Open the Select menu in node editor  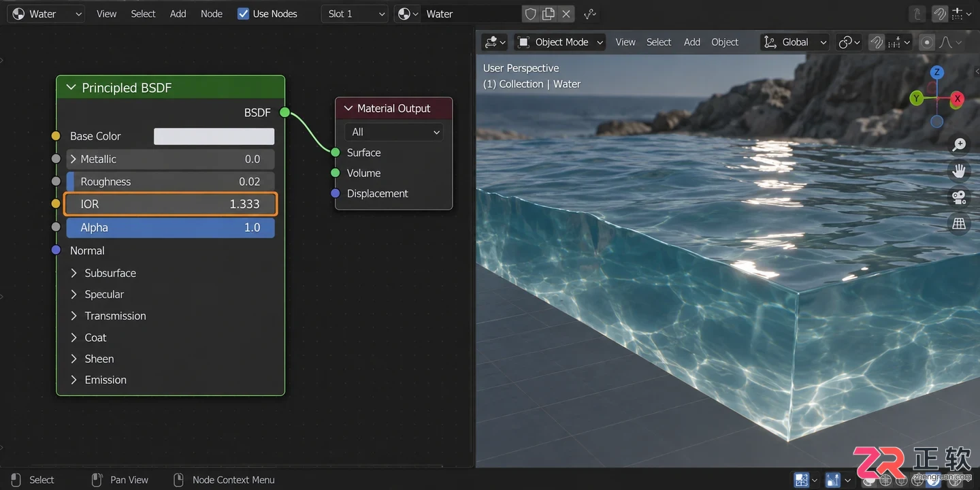coord(143,14)
